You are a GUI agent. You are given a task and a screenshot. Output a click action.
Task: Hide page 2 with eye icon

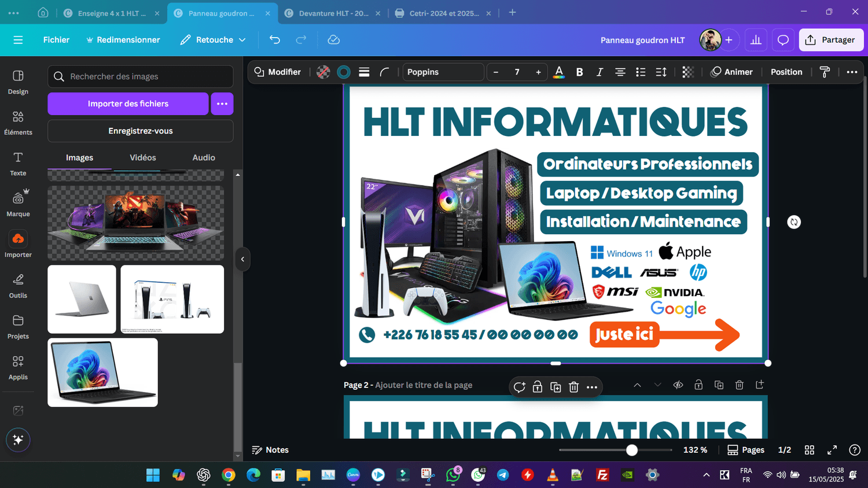coord(678,385)
